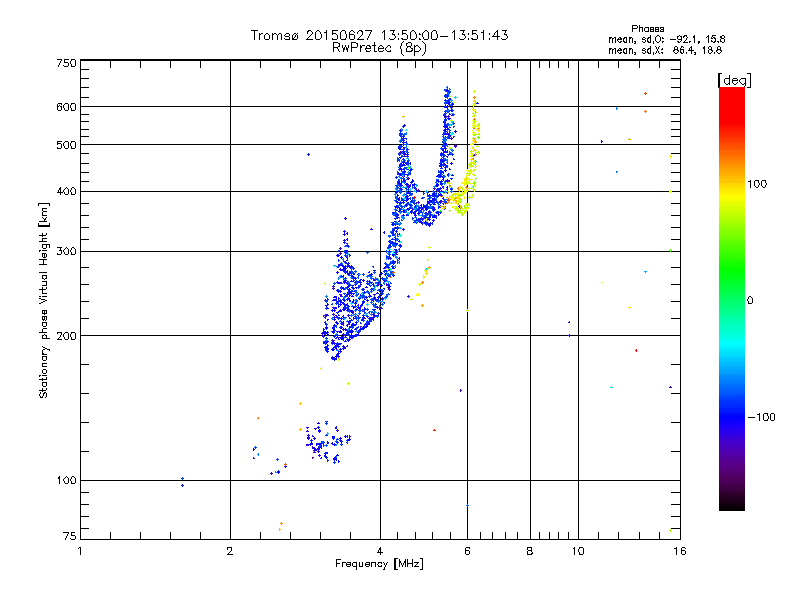Click the y-axis tick label '200'
This screenshot has width=800, height=600.
click(x=66, y=336)
